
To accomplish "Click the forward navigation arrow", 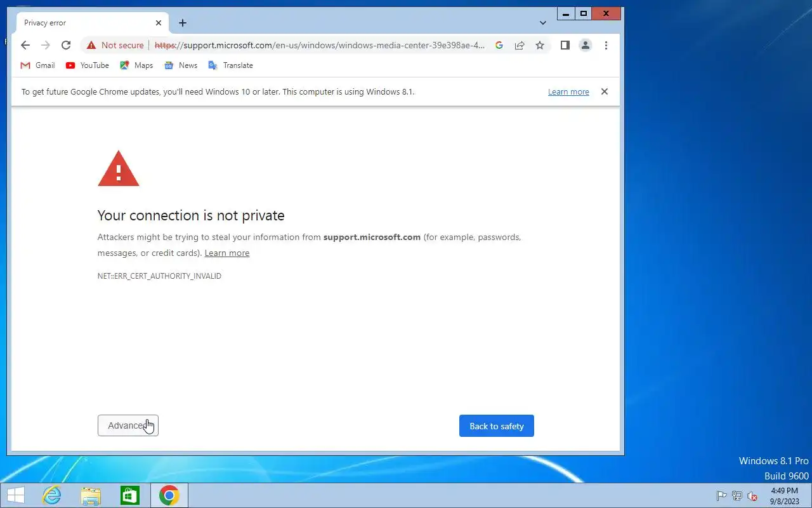I will click(x=46, y=45).
